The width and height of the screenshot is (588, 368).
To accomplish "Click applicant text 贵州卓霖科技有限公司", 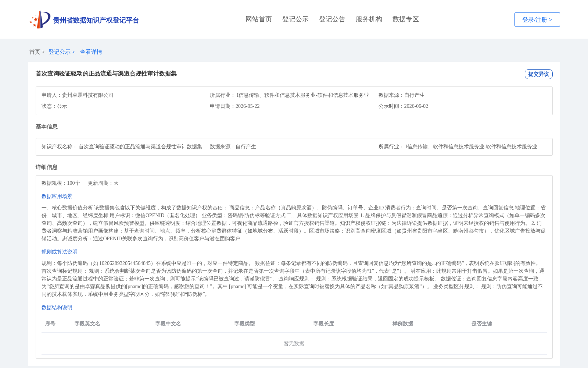I will coord(88,95).
